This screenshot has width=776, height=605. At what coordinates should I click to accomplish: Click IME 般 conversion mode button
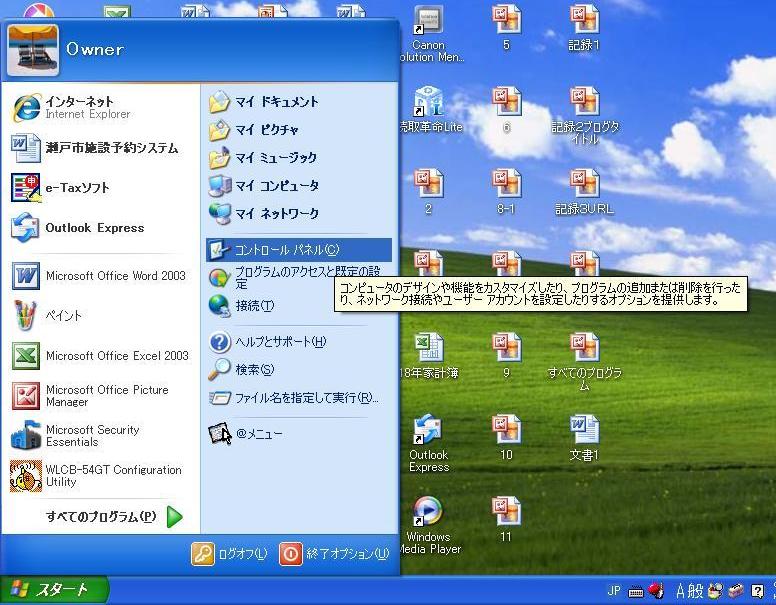pos(695,591)
